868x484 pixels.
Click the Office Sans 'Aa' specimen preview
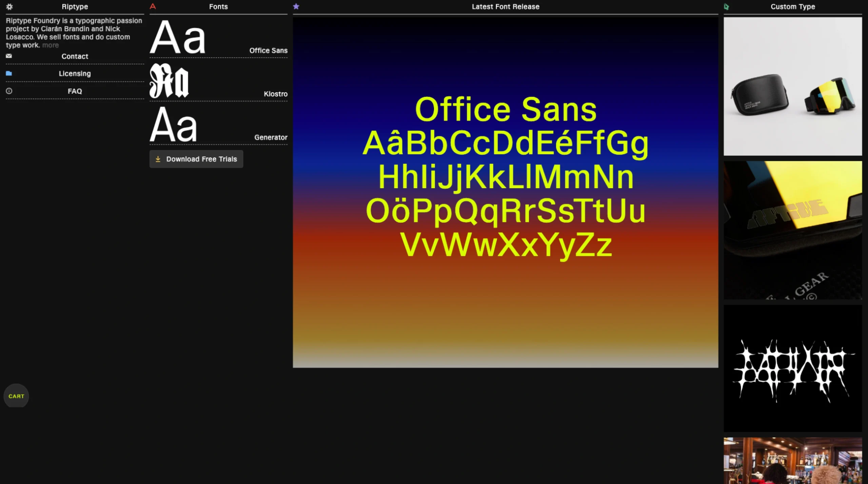pos(178,37)
